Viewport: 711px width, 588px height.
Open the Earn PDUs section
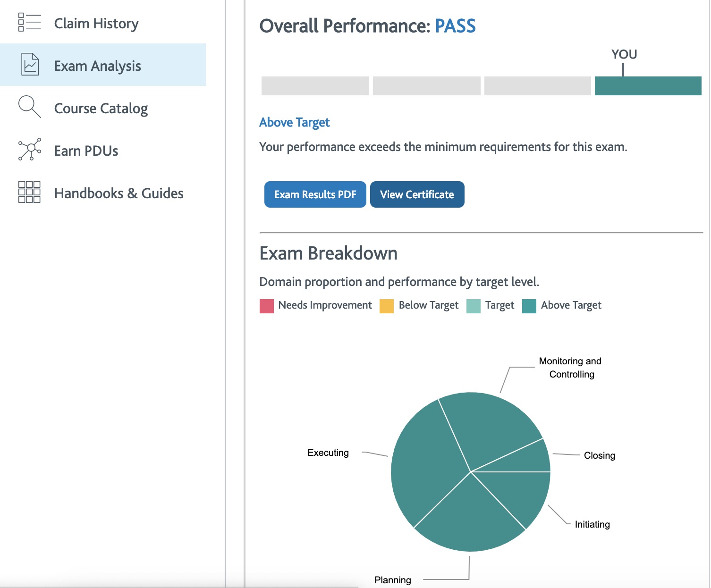click(103, 150)
